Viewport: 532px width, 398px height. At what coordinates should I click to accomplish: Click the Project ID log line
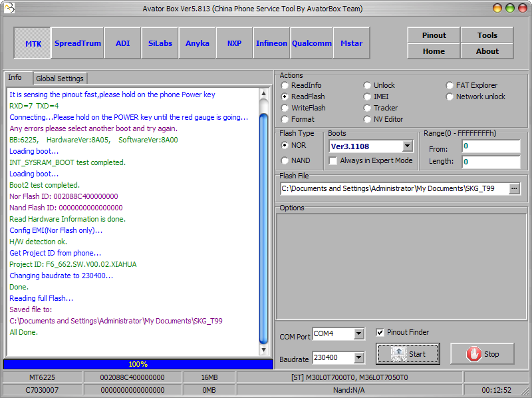pos(73,264)
